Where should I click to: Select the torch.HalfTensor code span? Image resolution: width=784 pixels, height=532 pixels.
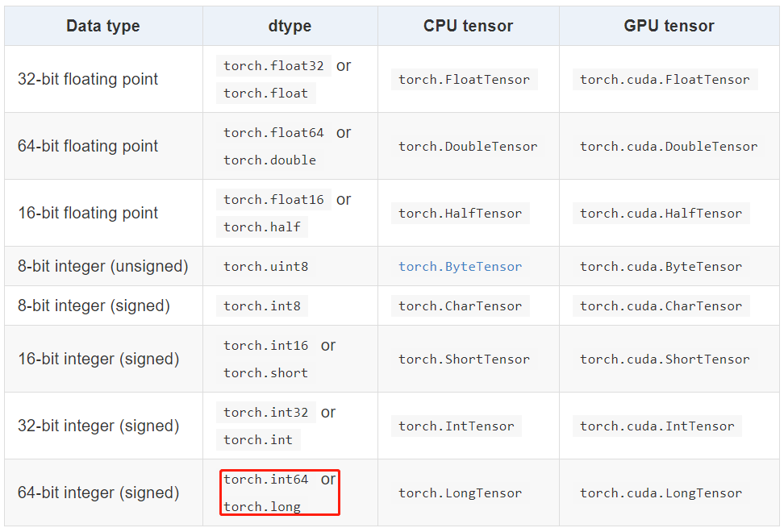461,213
